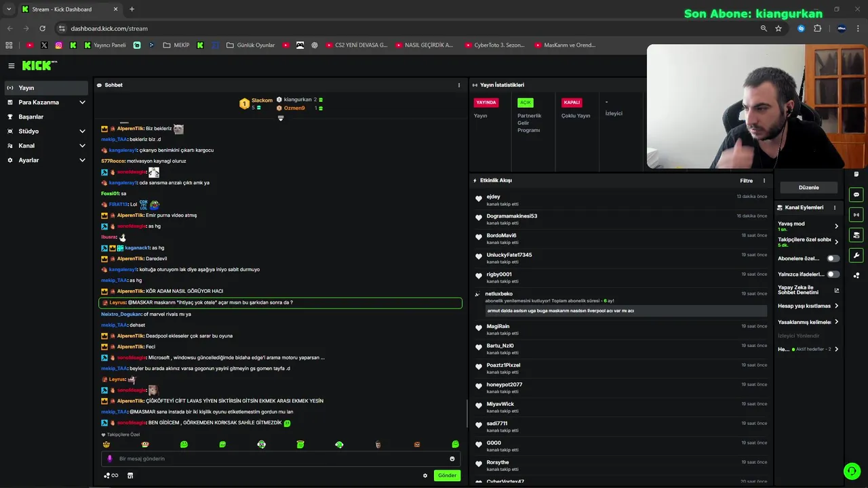This screenshot has height=488, width=868.
Task: Open a new browser tab
Action: (x=132, y=9)
